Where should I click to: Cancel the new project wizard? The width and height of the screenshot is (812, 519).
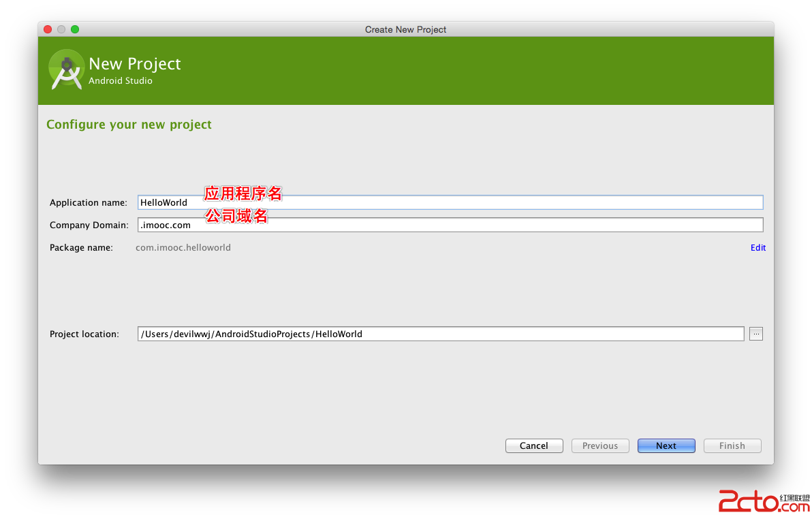coord(534,446)
